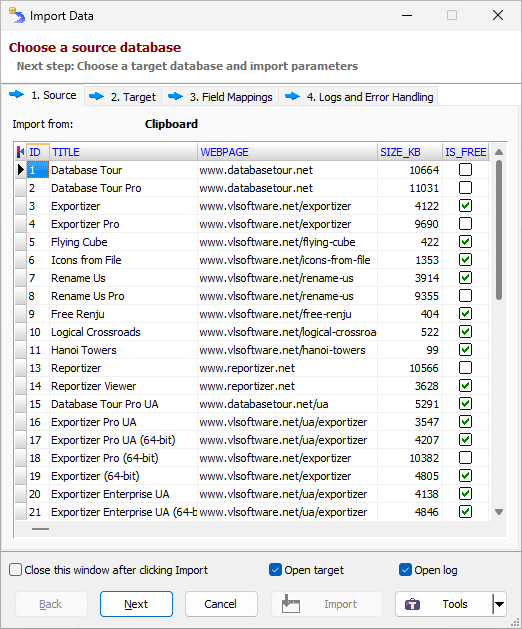Select Exportizer Pro UA (64-bit) cell
This screenshot has height=629, width=522.
click(x=123, y=440)
